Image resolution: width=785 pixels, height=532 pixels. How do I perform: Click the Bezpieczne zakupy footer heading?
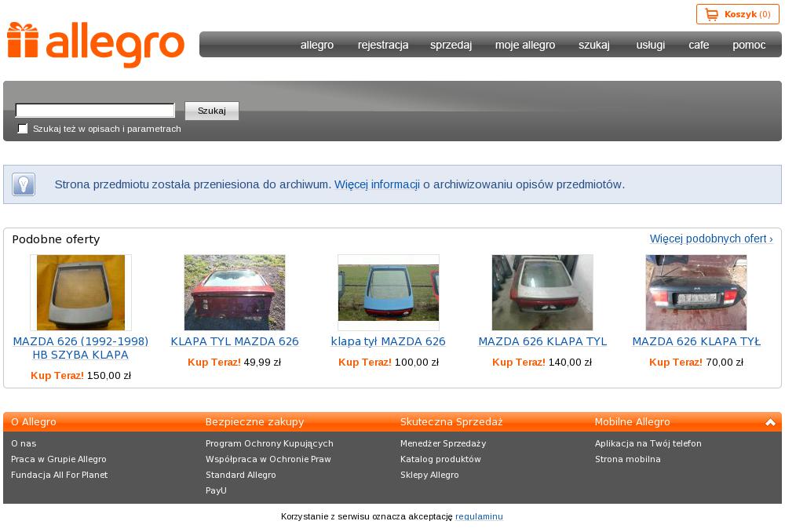254,422
